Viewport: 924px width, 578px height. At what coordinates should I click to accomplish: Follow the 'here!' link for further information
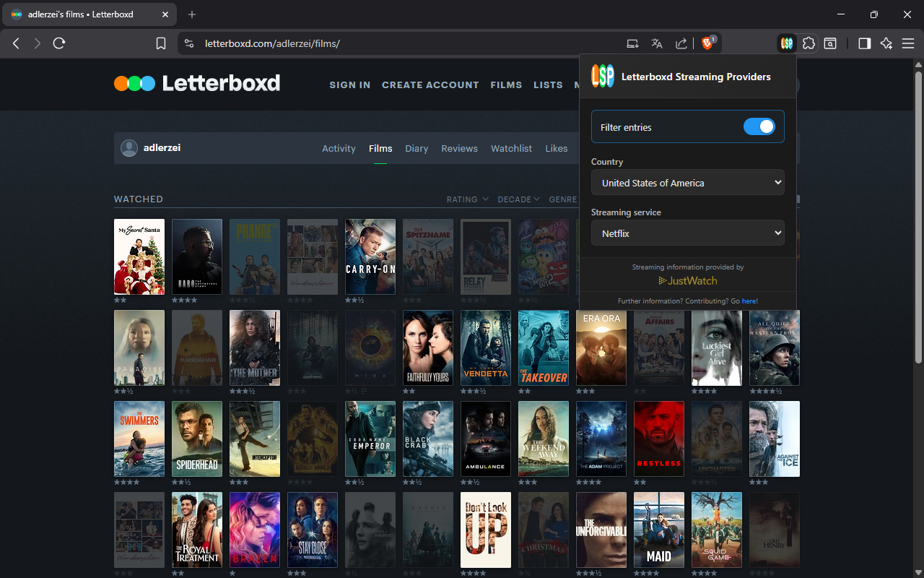click(749, 301)
